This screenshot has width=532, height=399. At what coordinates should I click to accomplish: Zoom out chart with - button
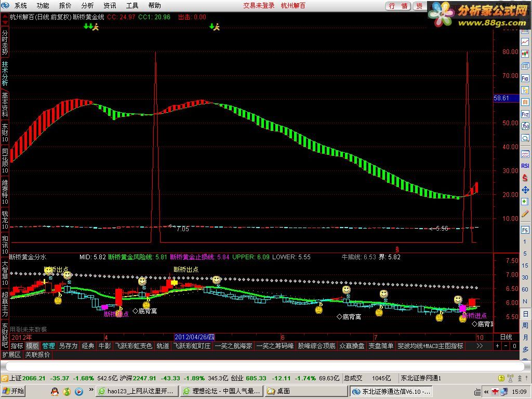(506, 346)
